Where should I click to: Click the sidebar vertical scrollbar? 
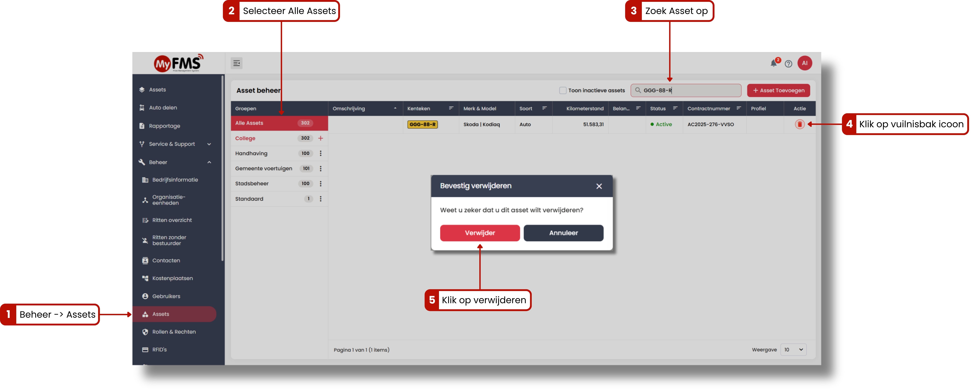pyautogui.click(x=223, y=168)
